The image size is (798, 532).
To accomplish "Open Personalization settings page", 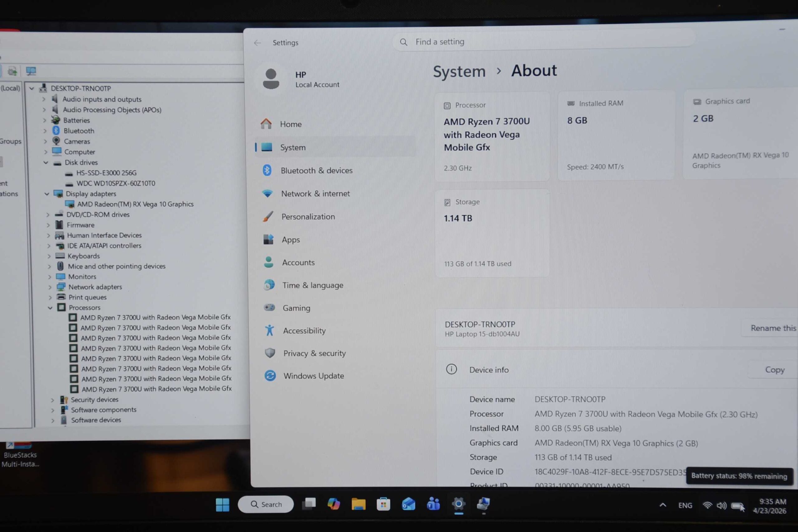I will click(x=308, y=217).
